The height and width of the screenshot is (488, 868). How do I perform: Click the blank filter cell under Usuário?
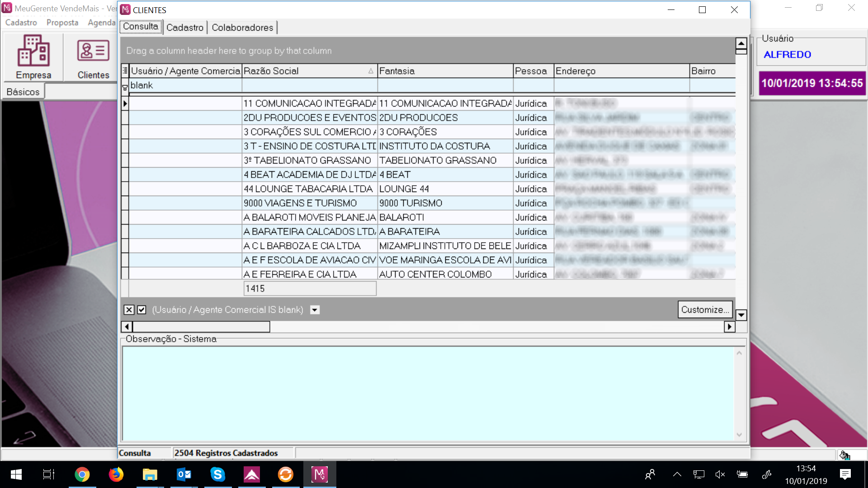[x=185, y=85]
